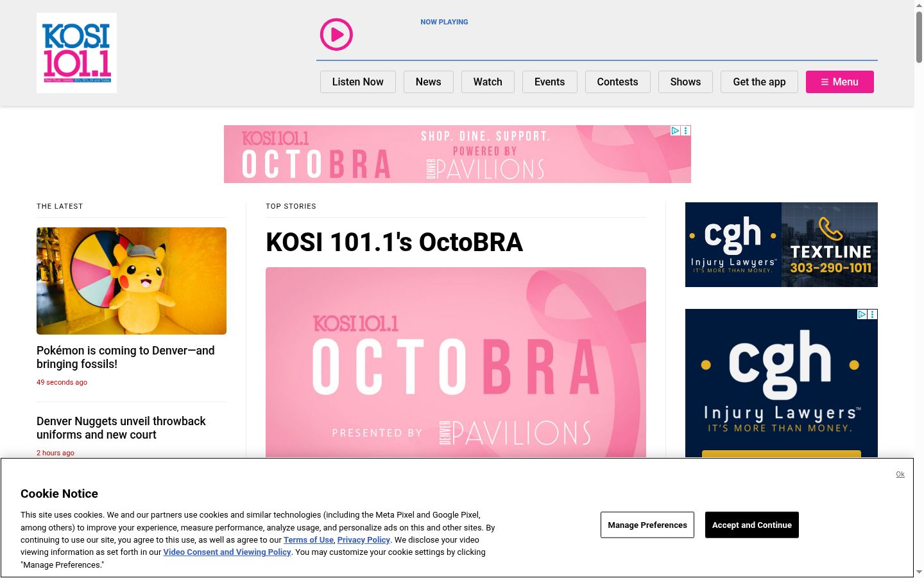Click the AdChoices icon on banner ad
Viewport: 924px width, 578px height.
tap(675, 130)
